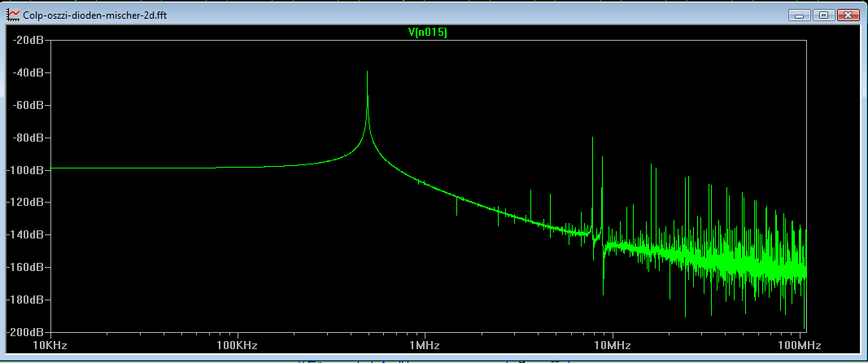Click the -200dB vertical axis label

(x=24, y=332)
